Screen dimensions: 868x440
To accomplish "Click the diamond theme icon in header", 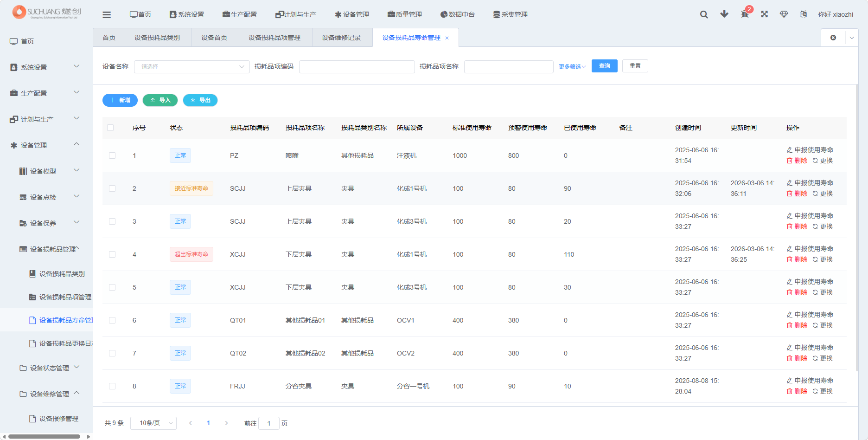I will [x=784, y=14].
